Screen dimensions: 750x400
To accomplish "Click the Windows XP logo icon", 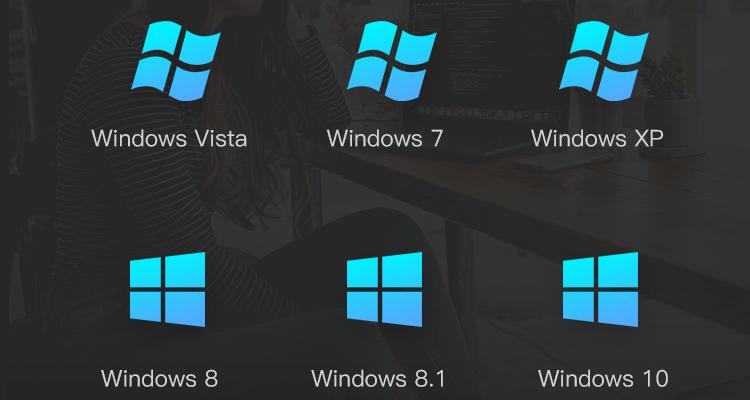I will click(604, 61).
